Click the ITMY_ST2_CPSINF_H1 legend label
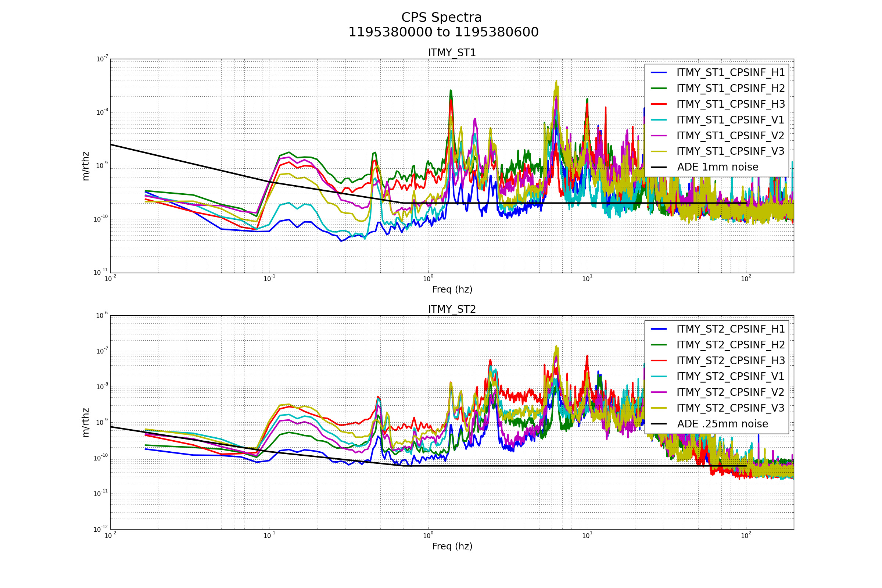882x588 pixels. (x=730, y=329)
